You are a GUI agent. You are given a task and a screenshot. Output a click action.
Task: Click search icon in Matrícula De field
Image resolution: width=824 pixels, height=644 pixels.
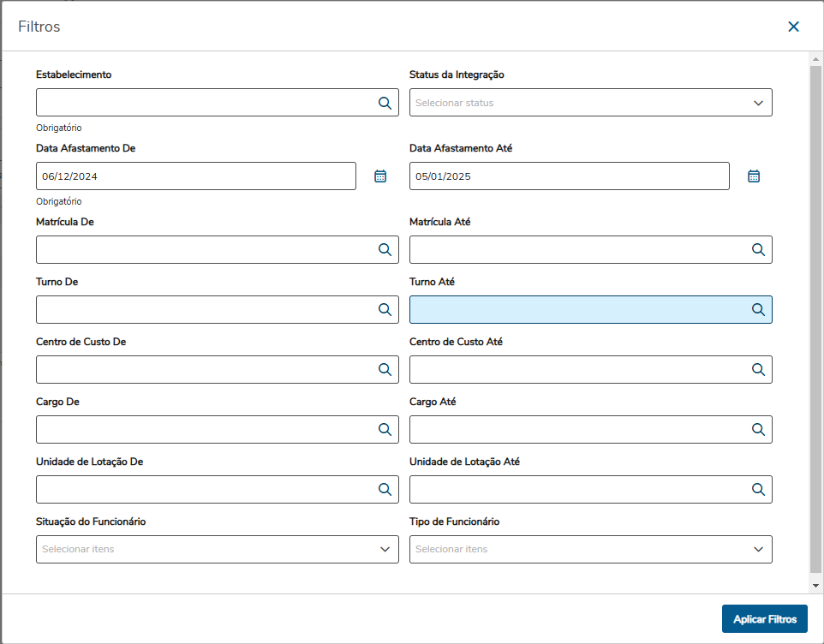point(385,250)
